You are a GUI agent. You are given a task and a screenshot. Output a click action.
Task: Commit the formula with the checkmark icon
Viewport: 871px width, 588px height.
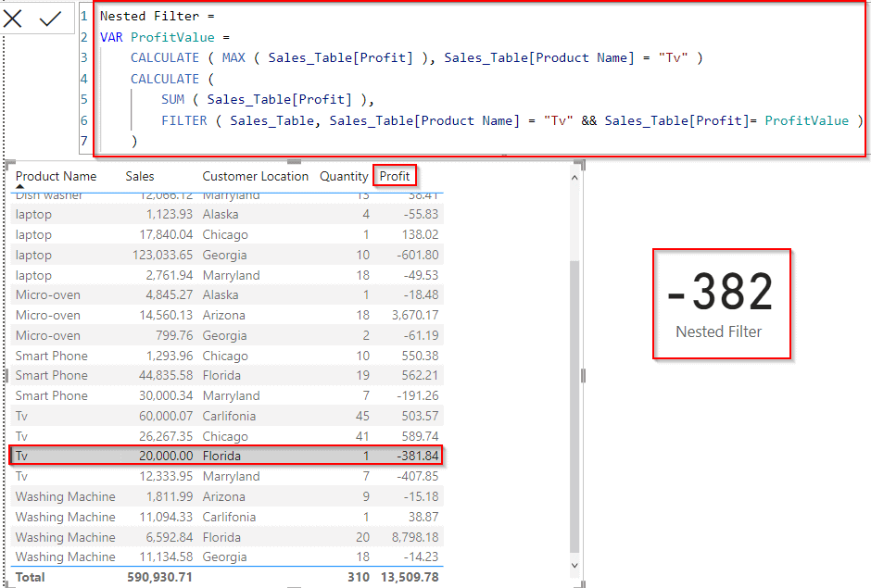[50, 19]
